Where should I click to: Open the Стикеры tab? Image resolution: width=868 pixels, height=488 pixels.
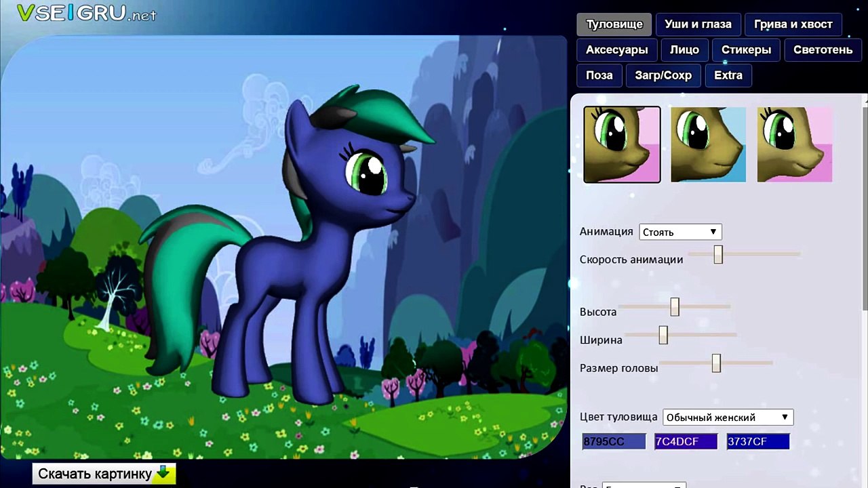tap(746, 50)
